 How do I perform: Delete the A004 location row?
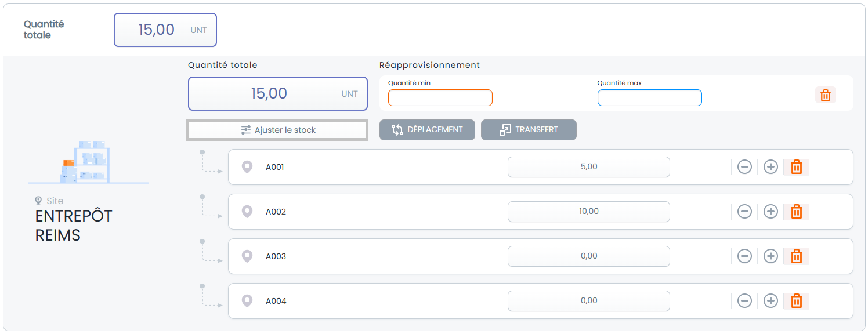796,301
